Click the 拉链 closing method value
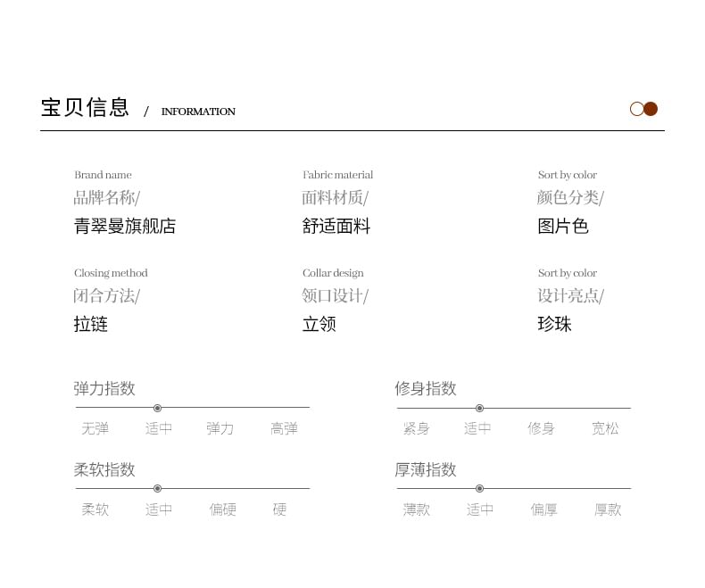 pos(91,324)
